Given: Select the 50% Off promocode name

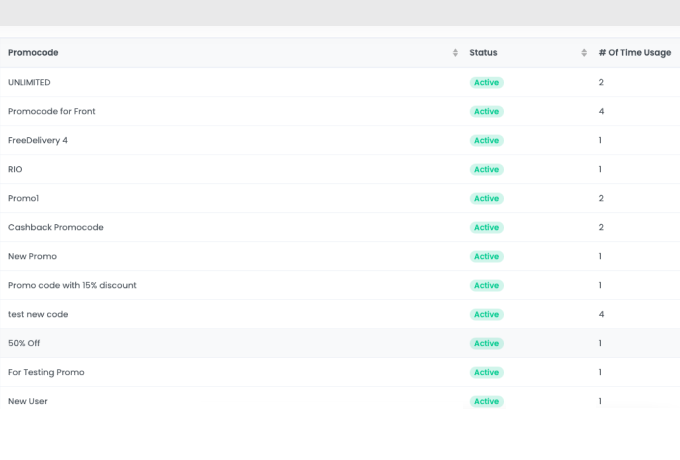Looking at the screenshot, I should pyautogui.click(x=24, y=343).
